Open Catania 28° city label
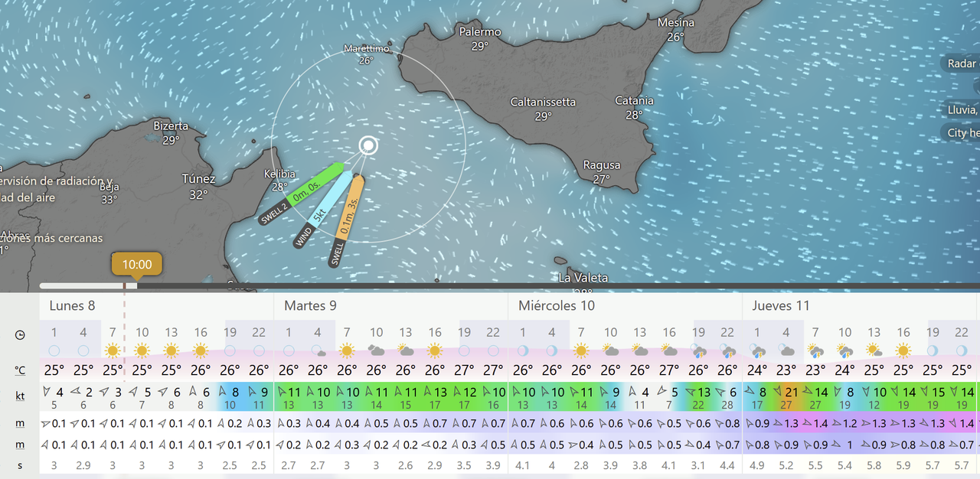The height and width of the screenshot is (479, 980). pos(635,108)
